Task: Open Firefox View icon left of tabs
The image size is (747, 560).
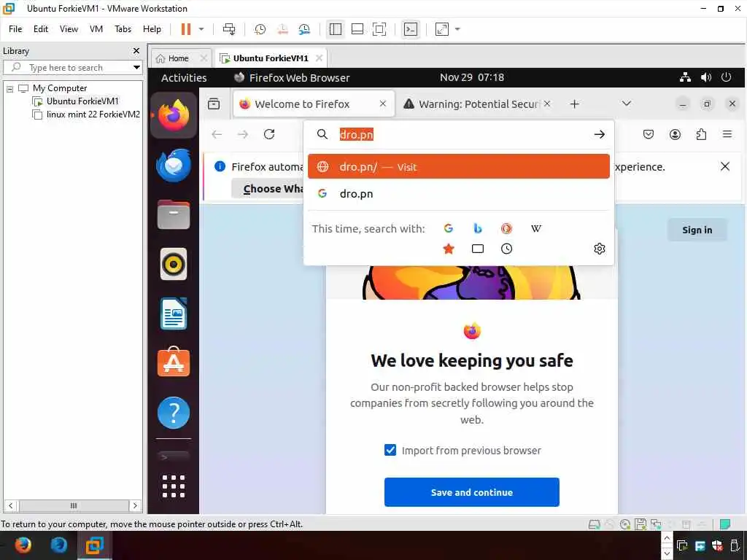Action: [x=214, y=104]
